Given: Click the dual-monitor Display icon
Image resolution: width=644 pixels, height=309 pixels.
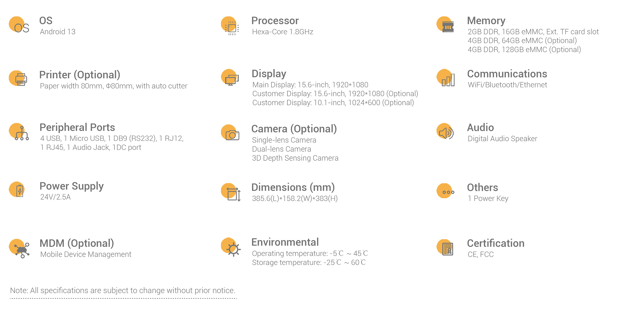Looking at the screenshot, I should [230, 77].
